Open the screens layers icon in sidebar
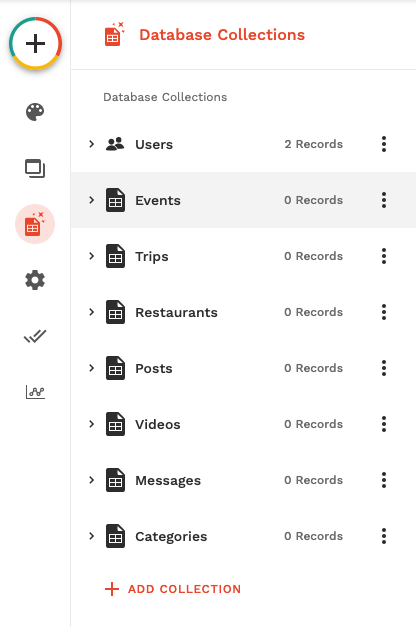The width and height of the screenshot is (416, 627). (x=35, y=168)
